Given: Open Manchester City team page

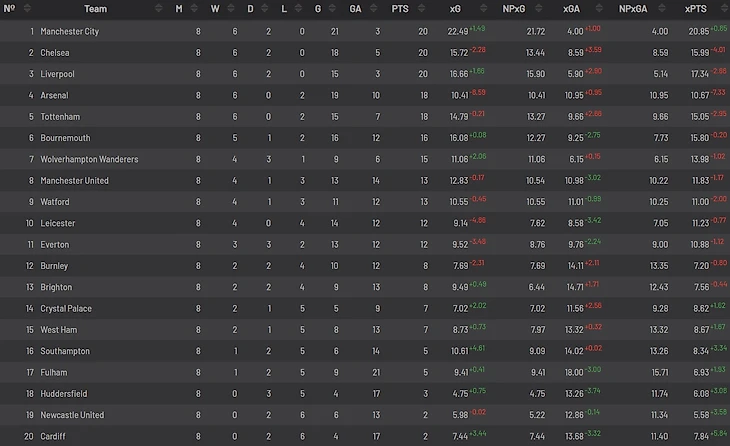Looking at the screenshot, I should coord(83,32).
